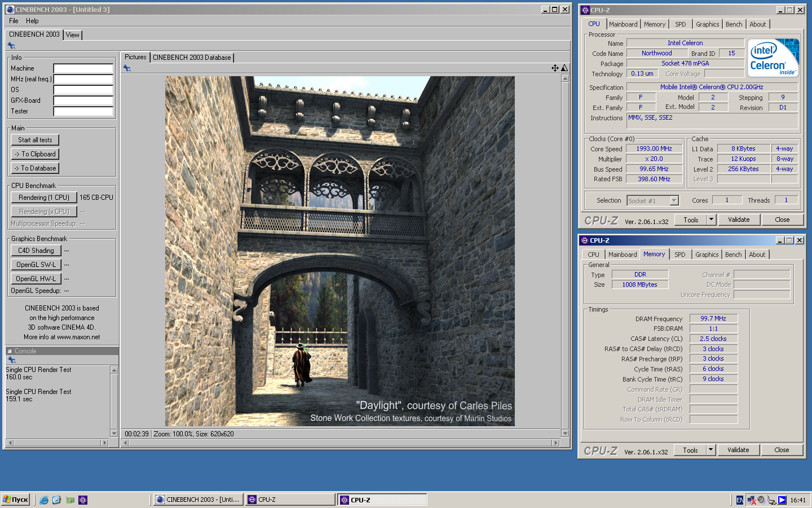This screenshot has height=508, width=812.
Task: Open the Help menu
Action: [32, 21]
